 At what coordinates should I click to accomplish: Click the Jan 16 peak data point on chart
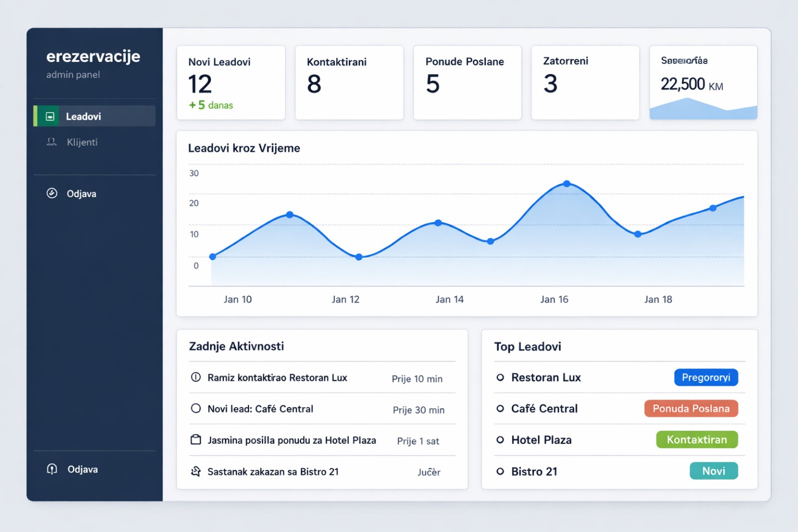(567, 183)
